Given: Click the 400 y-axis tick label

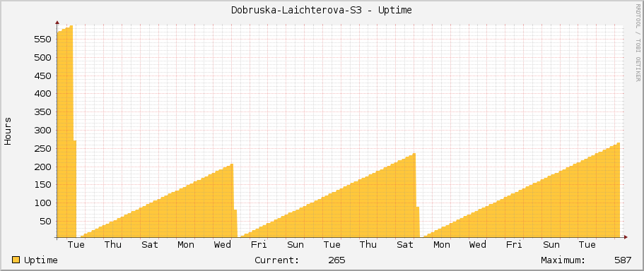Looking at the screenshot, I should tap(42, 94).
